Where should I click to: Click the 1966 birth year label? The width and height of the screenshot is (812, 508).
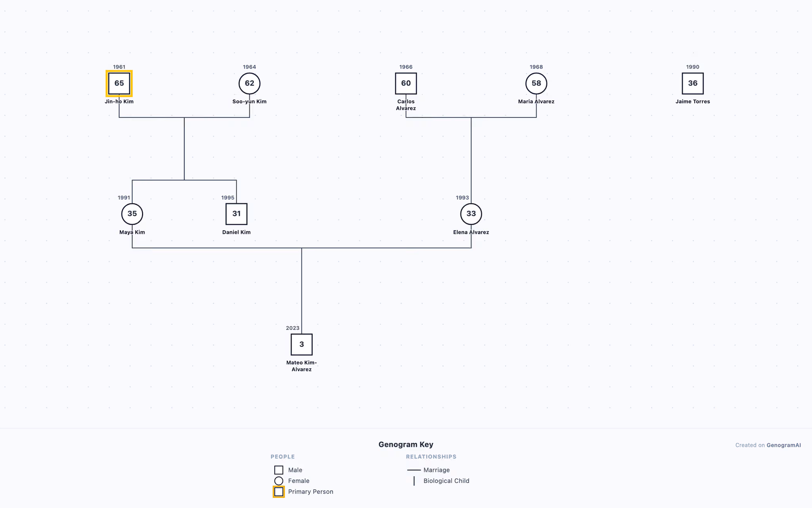pyautogui.click(x=406, y=67)
